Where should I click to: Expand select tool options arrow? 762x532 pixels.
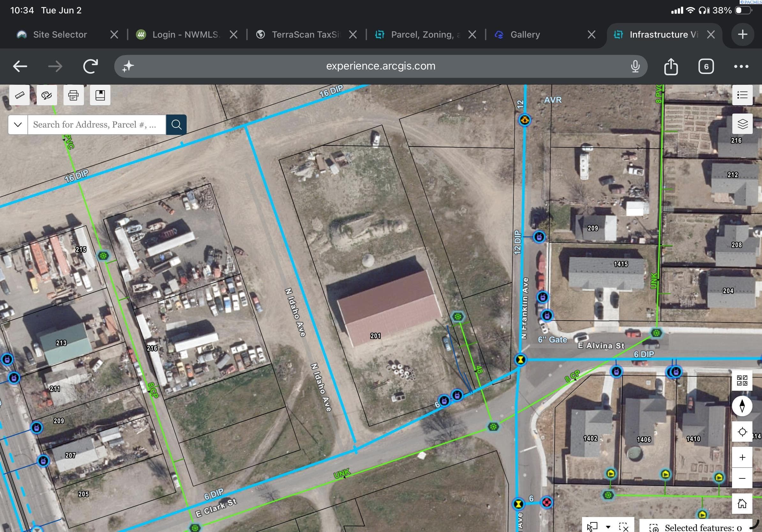point(608,527)
